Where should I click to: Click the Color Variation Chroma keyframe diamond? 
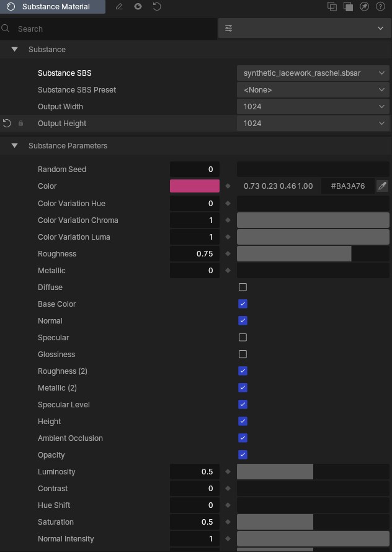tap(228, 220)
